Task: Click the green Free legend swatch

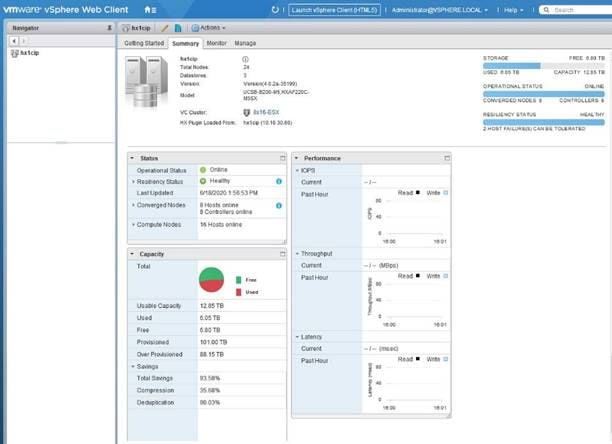Action: (x=238, y=280)
